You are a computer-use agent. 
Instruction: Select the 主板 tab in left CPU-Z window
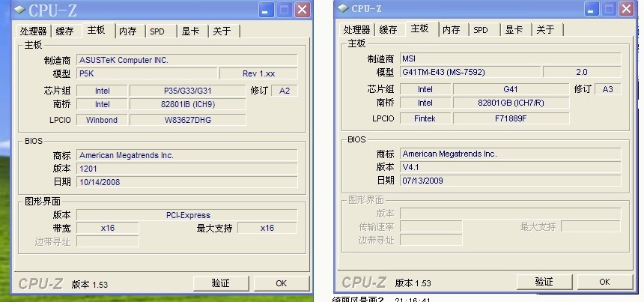pos(97,30)
